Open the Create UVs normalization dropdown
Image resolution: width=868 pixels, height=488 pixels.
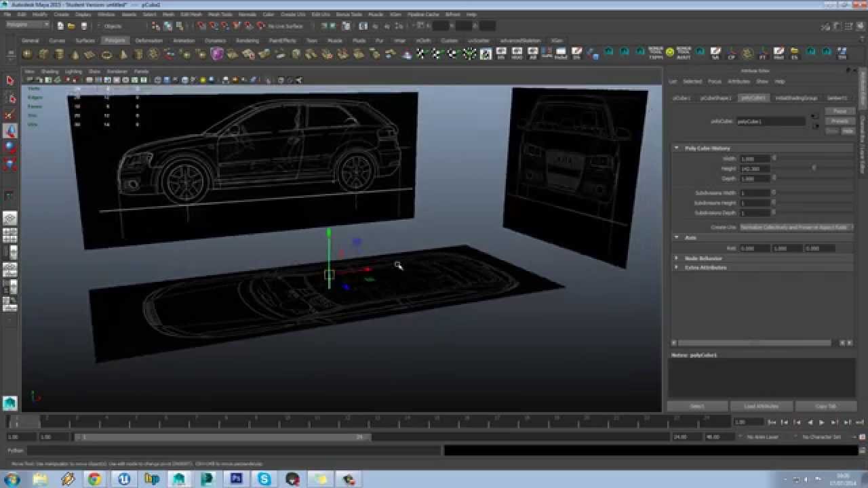(x=796, y=227)
